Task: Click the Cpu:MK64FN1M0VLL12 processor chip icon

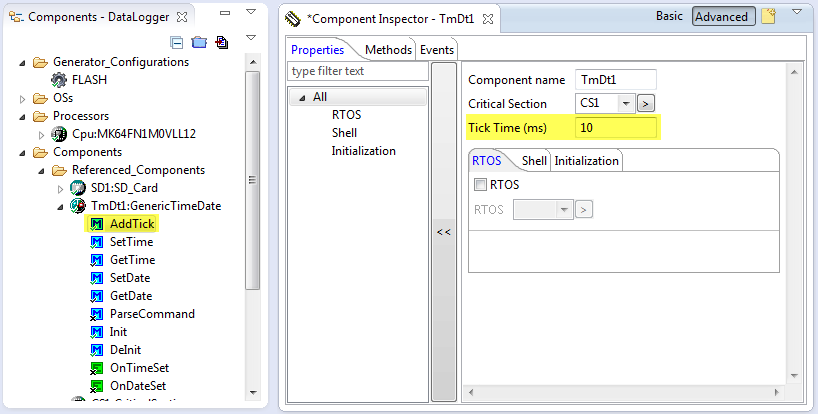Action: point(59,134)
